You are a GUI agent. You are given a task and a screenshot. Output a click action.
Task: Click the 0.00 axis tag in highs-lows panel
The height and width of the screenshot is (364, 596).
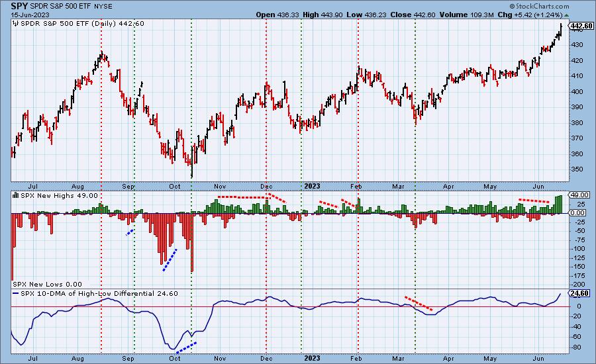click(x=577, y=213)
